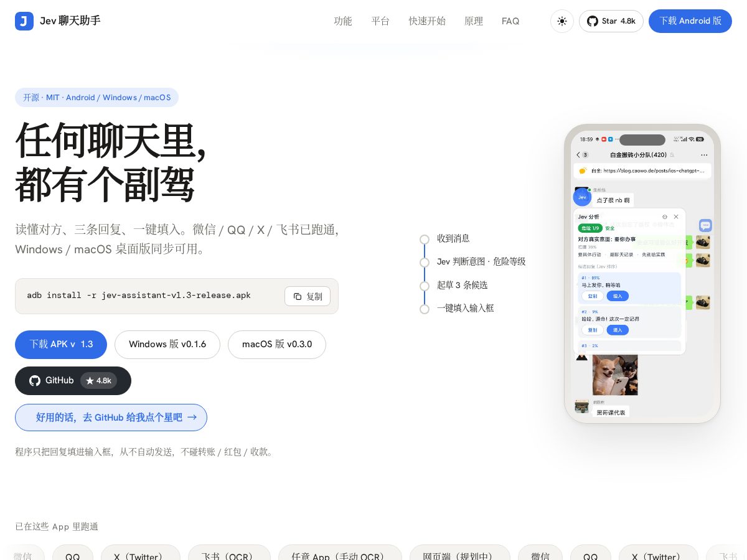The image size is (747, 560).
Task: Click the 下载 Android 版 button
Action: tap(690, 21)
